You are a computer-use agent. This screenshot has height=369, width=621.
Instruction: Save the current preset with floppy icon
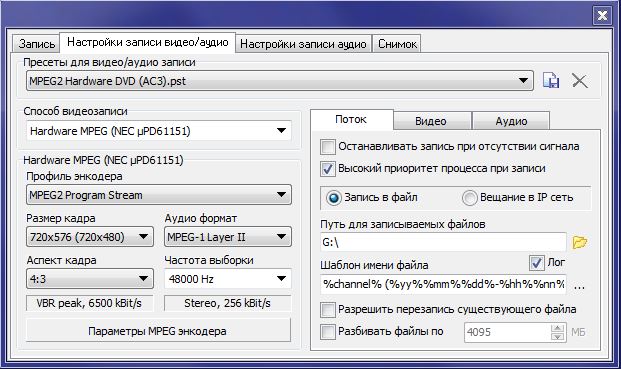(x=551, y=80)
